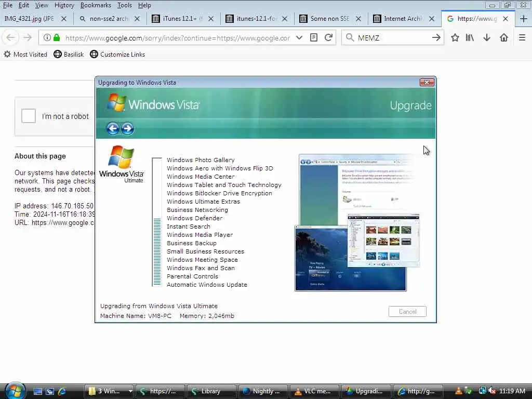Click forward arrow in Vista upgrade dialog

click(x=128, y=129)
